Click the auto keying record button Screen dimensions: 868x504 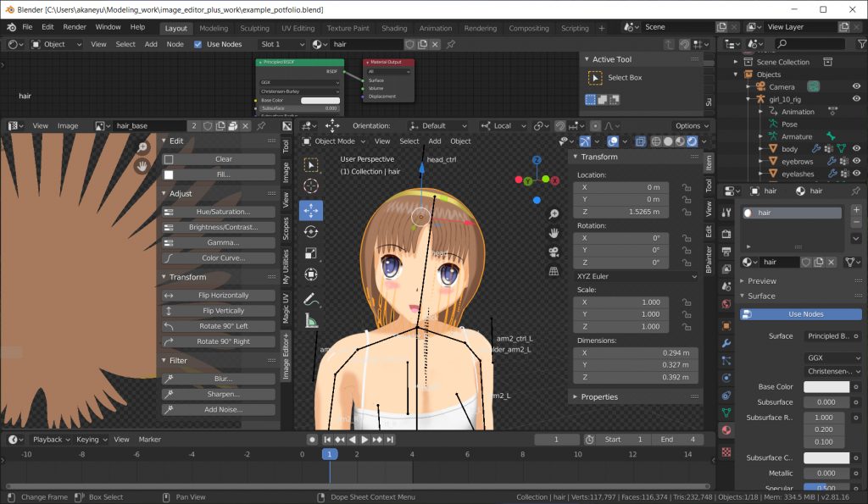[x=312, y=440]
